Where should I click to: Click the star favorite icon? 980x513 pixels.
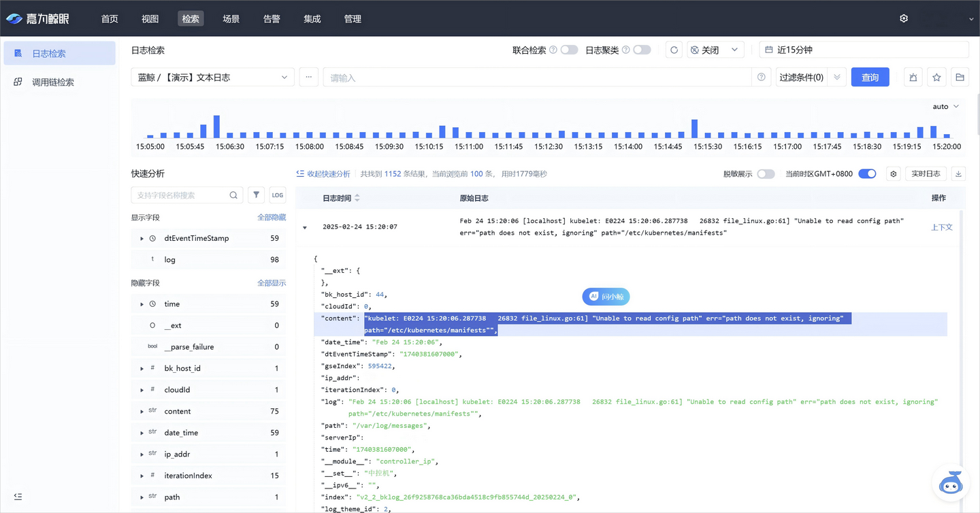(936, 78)
